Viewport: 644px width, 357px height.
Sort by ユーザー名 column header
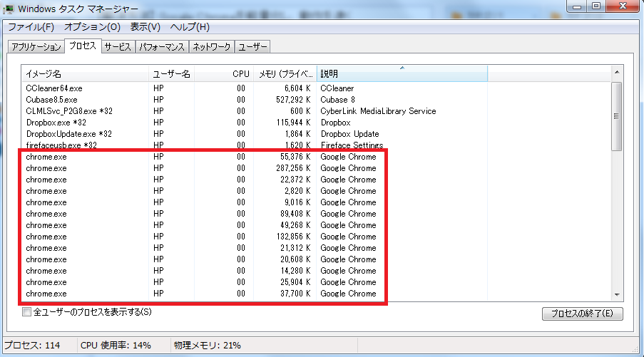[x=172, y=74]
